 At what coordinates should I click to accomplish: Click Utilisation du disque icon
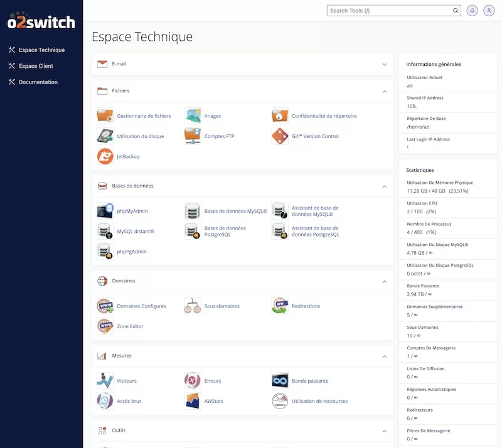105,136
